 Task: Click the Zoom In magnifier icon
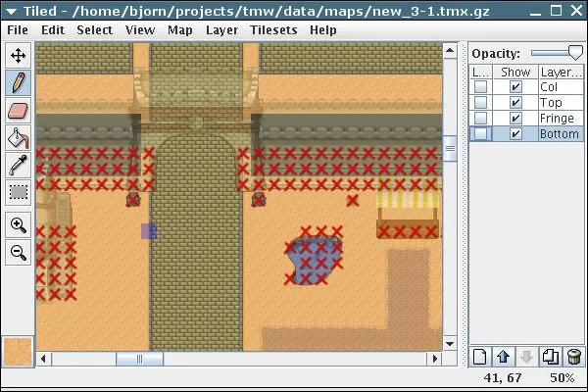(x=18, y=224)
